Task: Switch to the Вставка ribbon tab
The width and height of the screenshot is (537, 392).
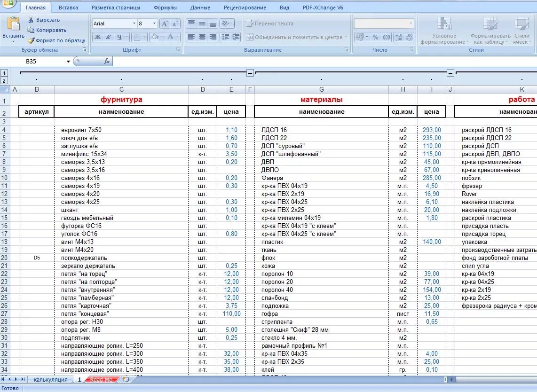Action: (x=68, y=8)
